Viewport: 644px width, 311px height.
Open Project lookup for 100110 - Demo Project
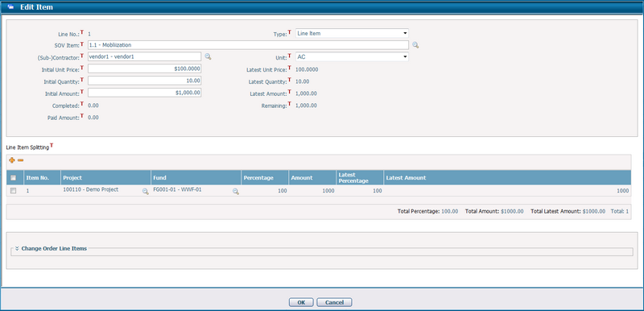tap(146, 192)
